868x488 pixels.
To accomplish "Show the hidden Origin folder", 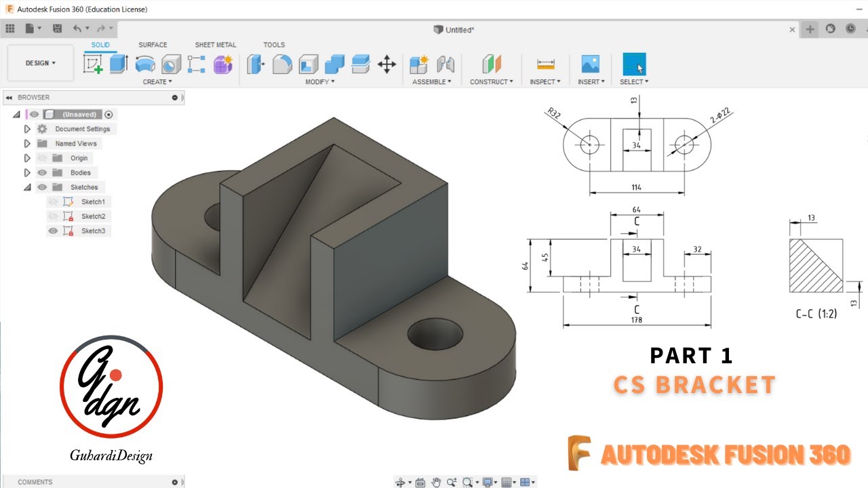I will [x=42, y=158].
